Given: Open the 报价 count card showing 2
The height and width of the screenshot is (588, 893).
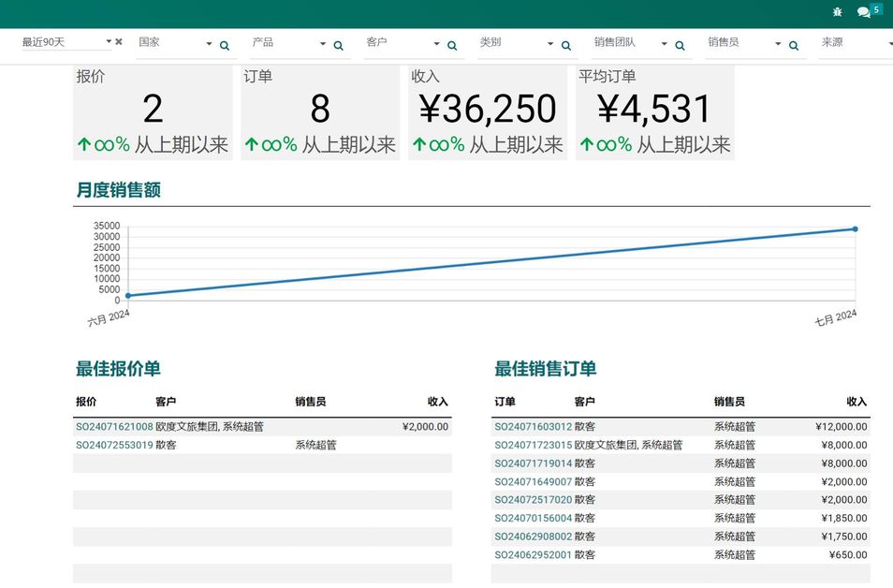Looking at the screenshot, I should coord(153,112).
